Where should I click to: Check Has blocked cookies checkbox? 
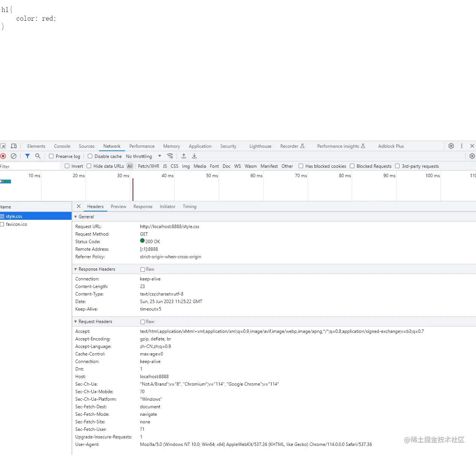(301, 166)
